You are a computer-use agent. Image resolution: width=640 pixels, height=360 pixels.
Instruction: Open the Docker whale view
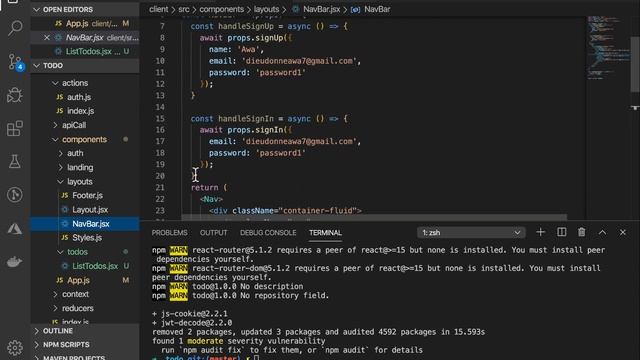(15, 261)
